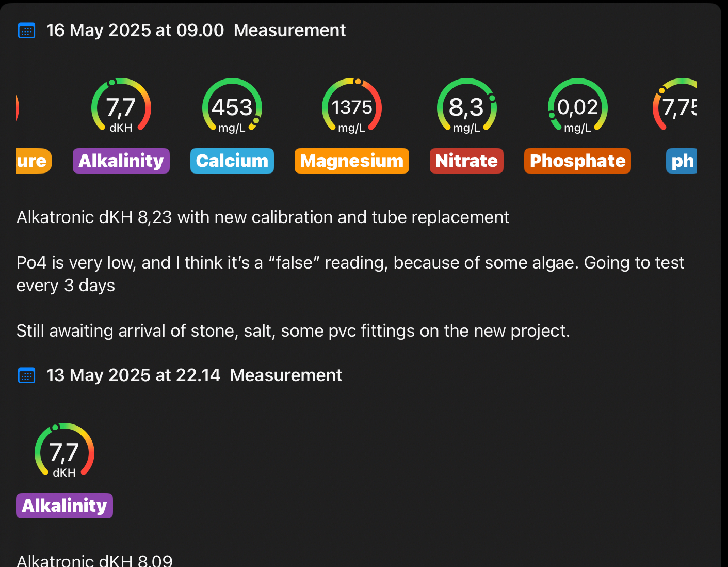The height and width of the screenshot is (567, 728).
Task: Click the orange Magnesium tag
Action: [352, 161]
